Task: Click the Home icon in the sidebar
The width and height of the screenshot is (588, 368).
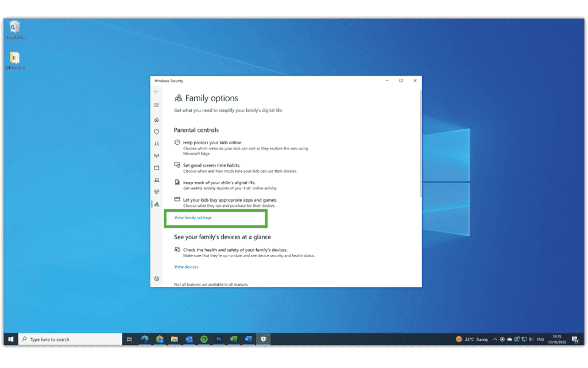Action: 156,120
